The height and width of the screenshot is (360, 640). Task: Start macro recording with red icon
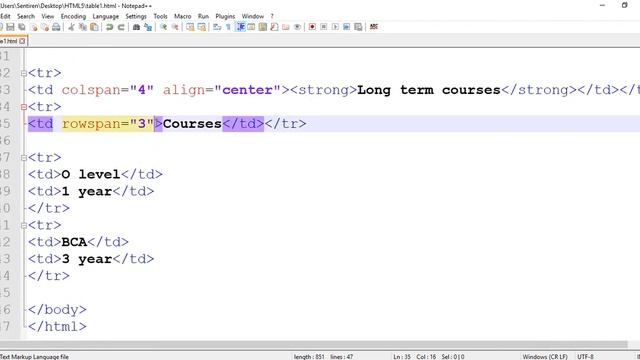pyautogui.click(x=312, y=27)
